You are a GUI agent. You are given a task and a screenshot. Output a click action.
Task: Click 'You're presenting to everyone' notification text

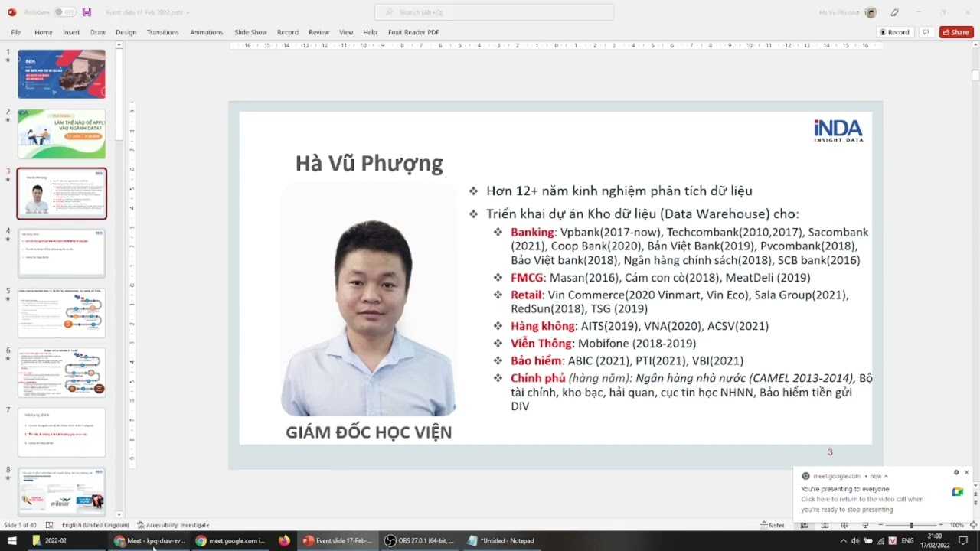coord(845,489)
